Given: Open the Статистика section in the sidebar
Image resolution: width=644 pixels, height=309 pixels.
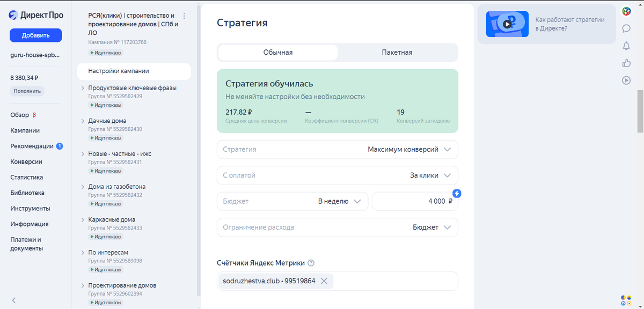Looking at the screenshot, I should (x=25, y=177).
